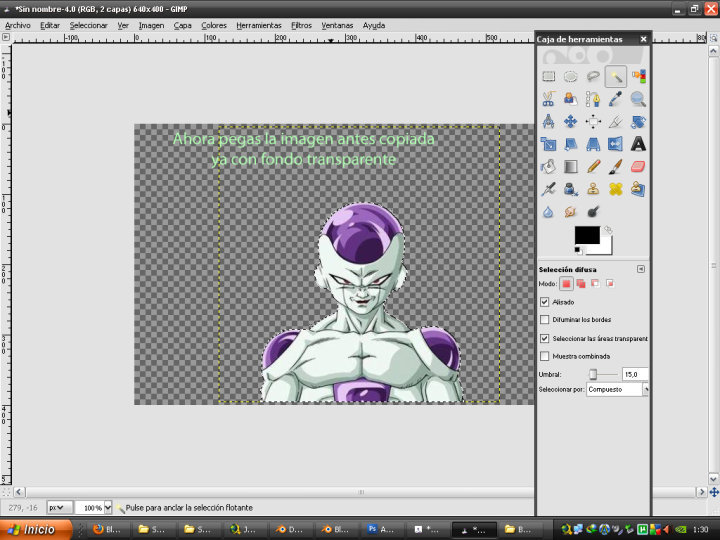Viewport: 720px width, 540px height.
Task: Select the Perspective tool
Action: tap(593, 144)
